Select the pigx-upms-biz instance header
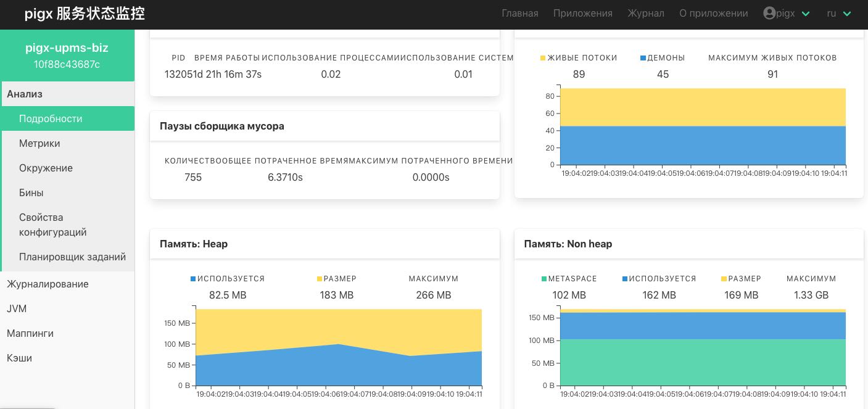The width and height of the screenshot is (868, 409). tap(67, 56)
